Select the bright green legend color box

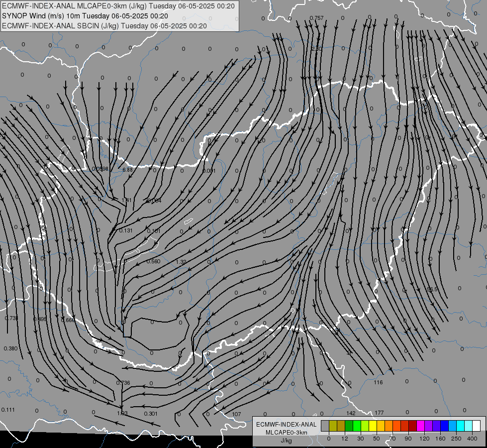tap(357, 426)
